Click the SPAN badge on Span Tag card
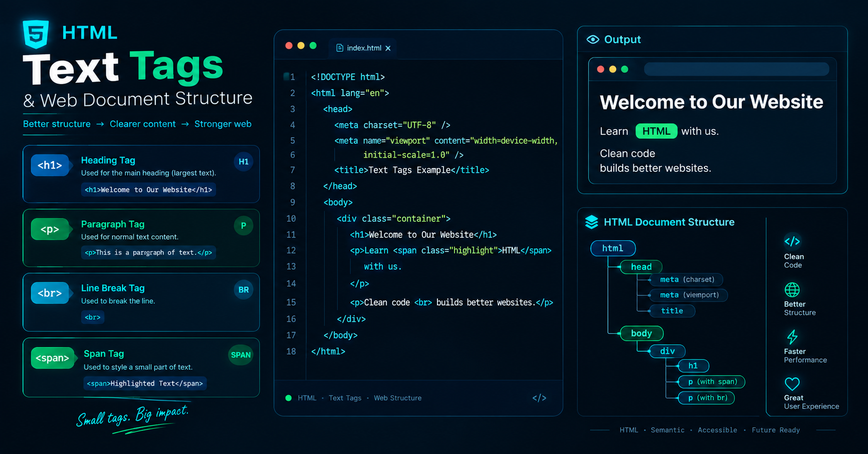The height and width of the screenshot is (454, 868). [x=241, y=355]
